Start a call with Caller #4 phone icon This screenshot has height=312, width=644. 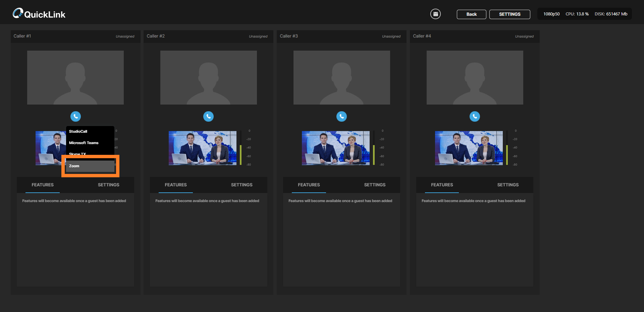tap(475, 116)
